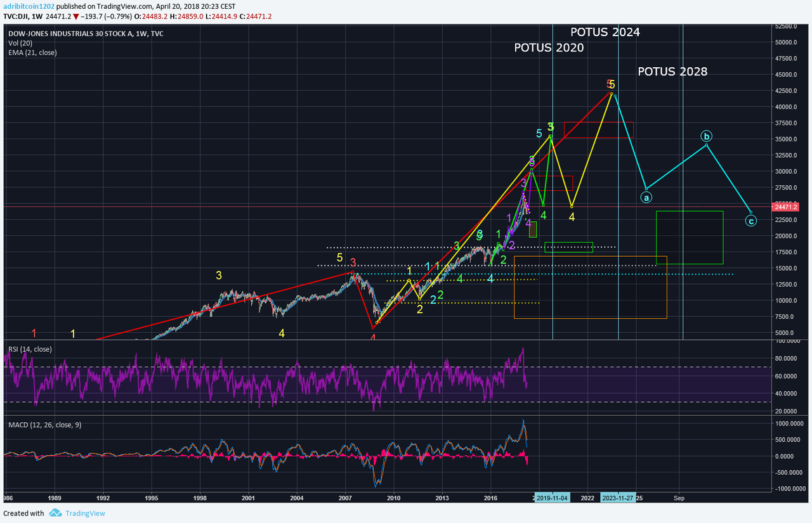Click the RSI (14, close) pane title
This screenshot has height=523, width=812.
(x=30, y=349)
